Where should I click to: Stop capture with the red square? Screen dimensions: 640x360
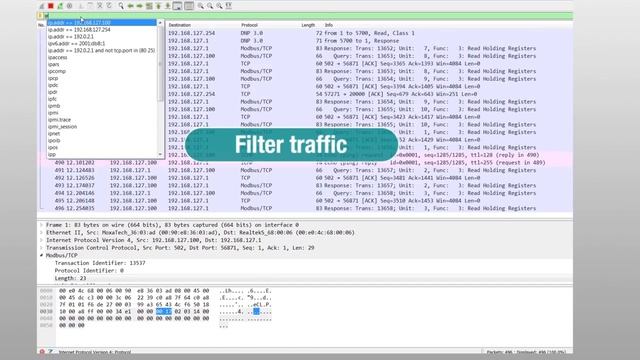[51, 6]
